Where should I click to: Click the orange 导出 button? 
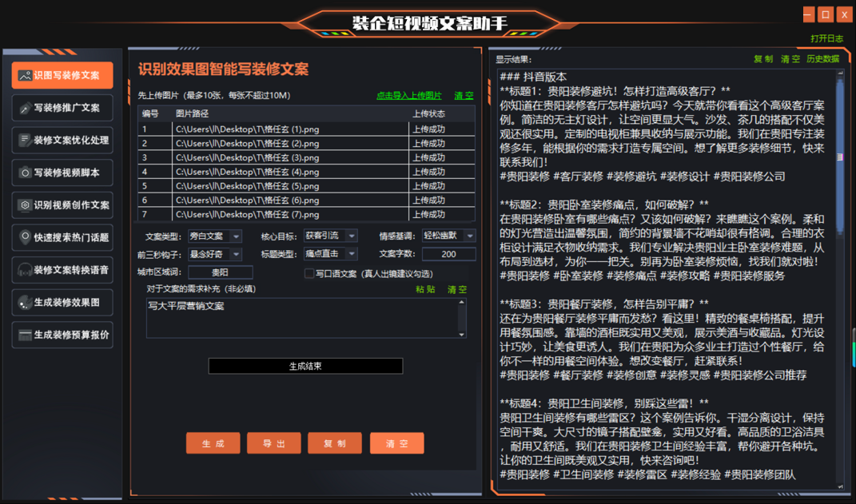[x=274, y=443]
